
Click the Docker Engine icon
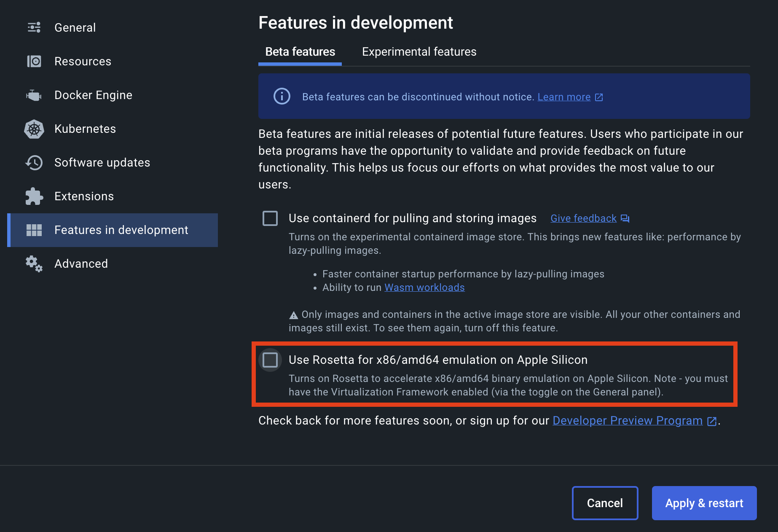tap(34, 95)
